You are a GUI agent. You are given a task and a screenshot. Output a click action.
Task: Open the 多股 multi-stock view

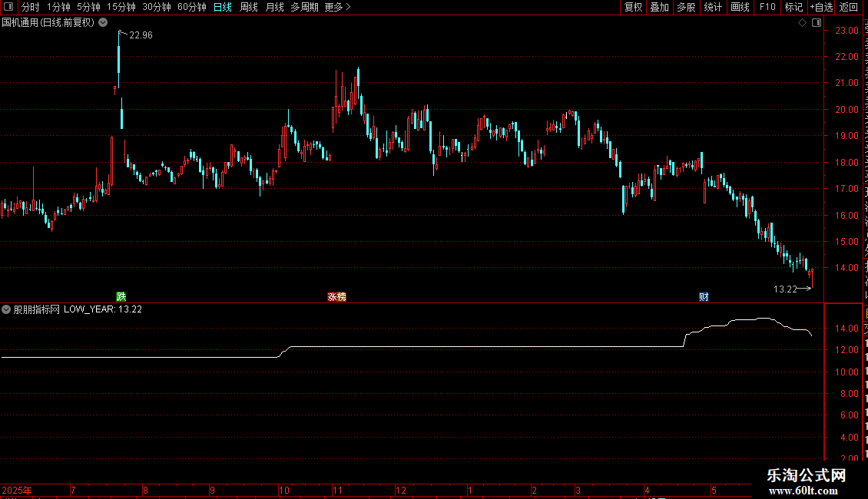tap(686, 7)
